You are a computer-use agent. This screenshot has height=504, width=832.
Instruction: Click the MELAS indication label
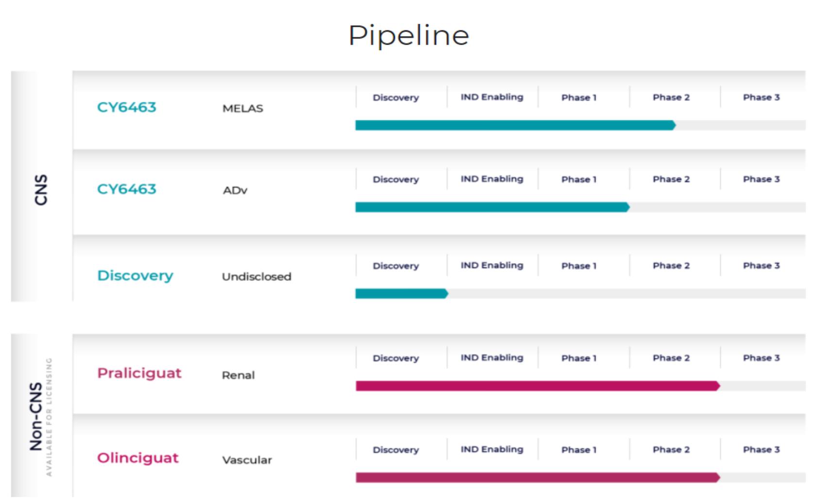click(243, 108)
